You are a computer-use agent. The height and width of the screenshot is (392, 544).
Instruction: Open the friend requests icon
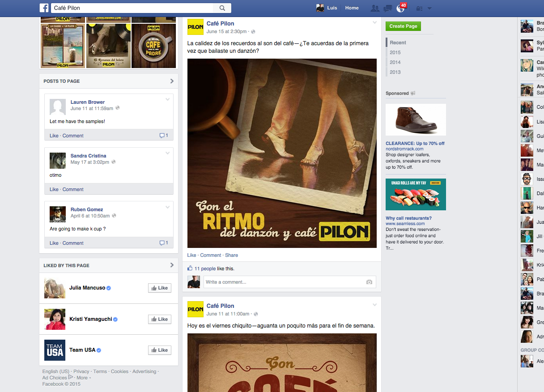[x=375, y=8]
